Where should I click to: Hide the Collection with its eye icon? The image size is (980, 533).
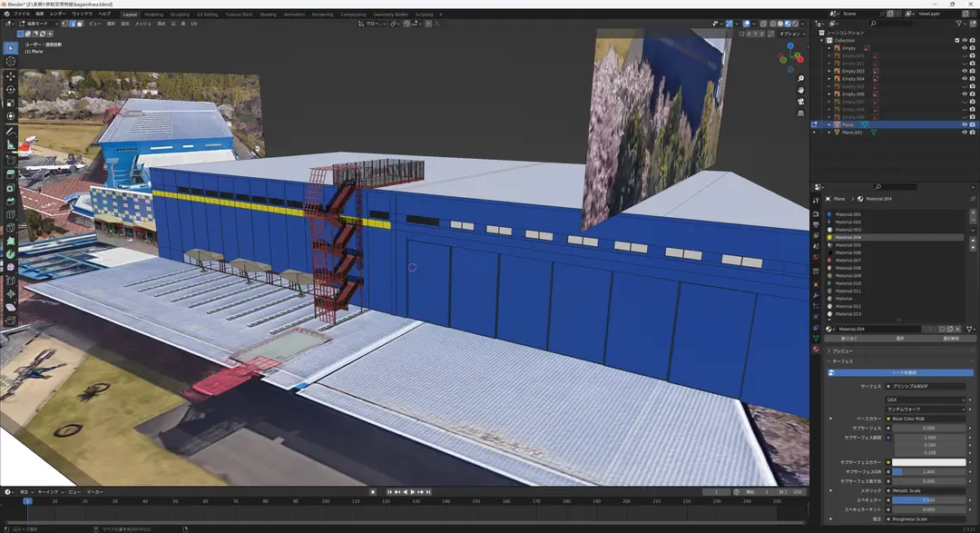click(x=965, y=40)
